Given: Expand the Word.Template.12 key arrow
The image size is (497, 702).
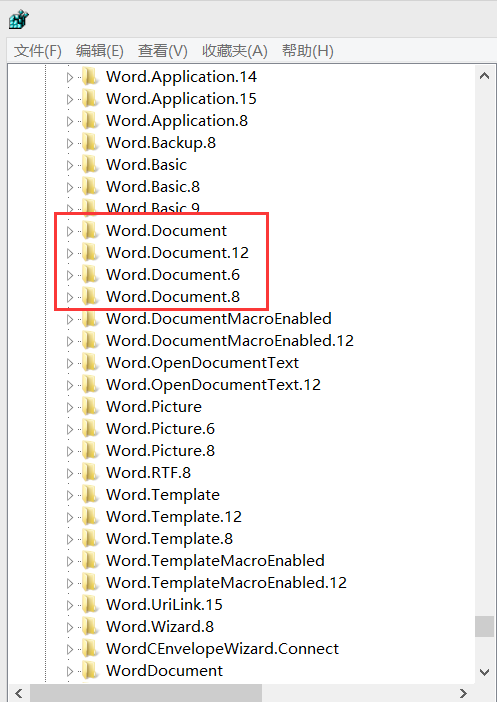Looking at the screenshot, I should tap(69, 517).
